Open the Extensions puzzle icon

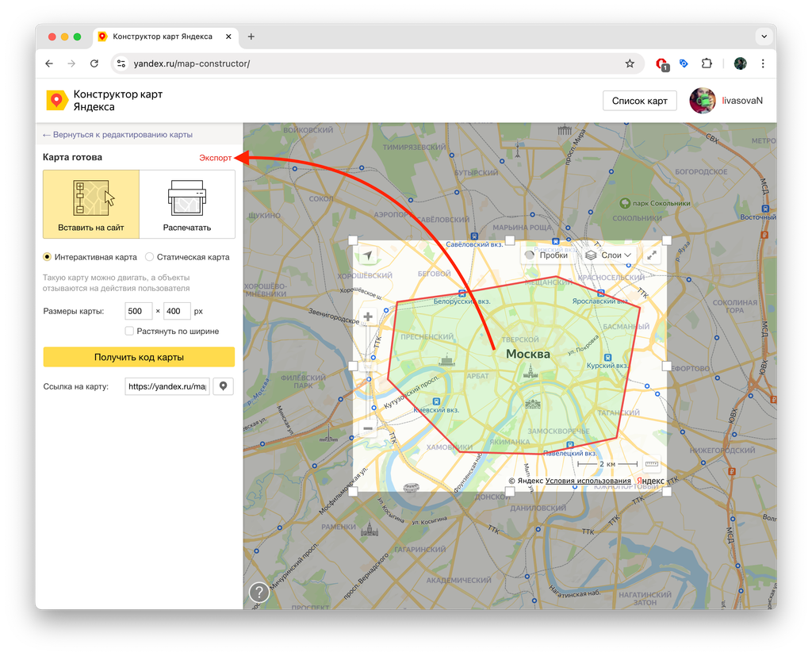pyautogui.click(x=707, y=63)
